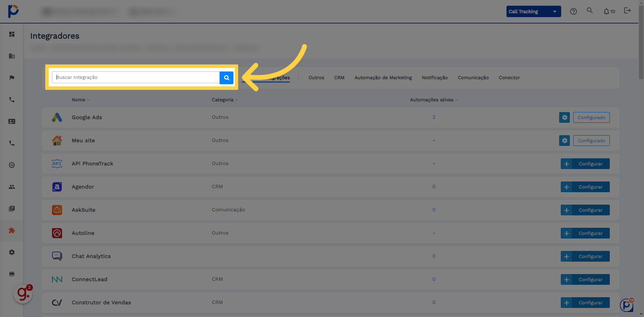Click the Meu site house icon
Viewport: 644px width, 317px height.
point(57,141)
